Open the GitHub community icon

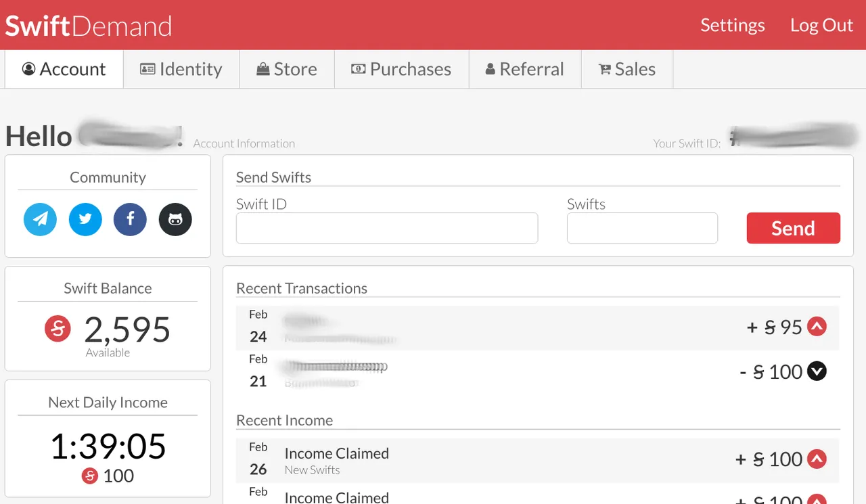pos(175,219)
